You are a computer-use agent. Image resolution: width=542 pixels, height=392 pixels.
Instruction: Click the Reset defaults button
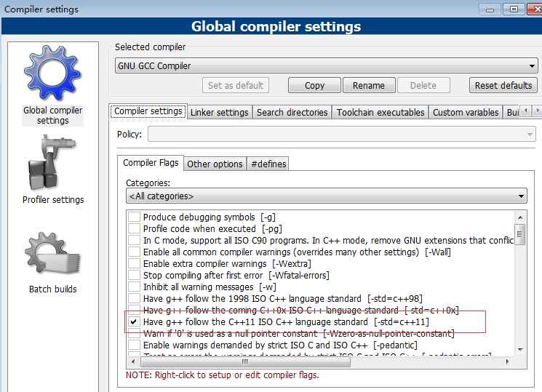[503, 85]
